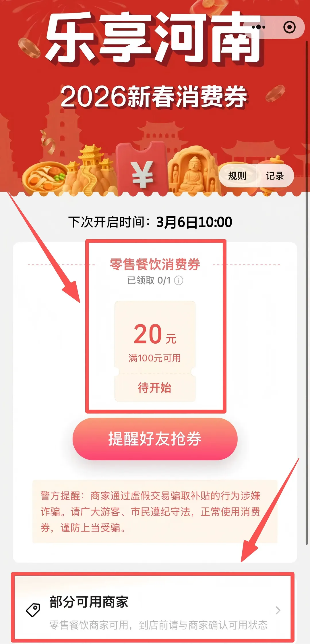The image size is (310, 644).
Task: Tap the 待开始 coupon status button
Action: tap(155, 388)
